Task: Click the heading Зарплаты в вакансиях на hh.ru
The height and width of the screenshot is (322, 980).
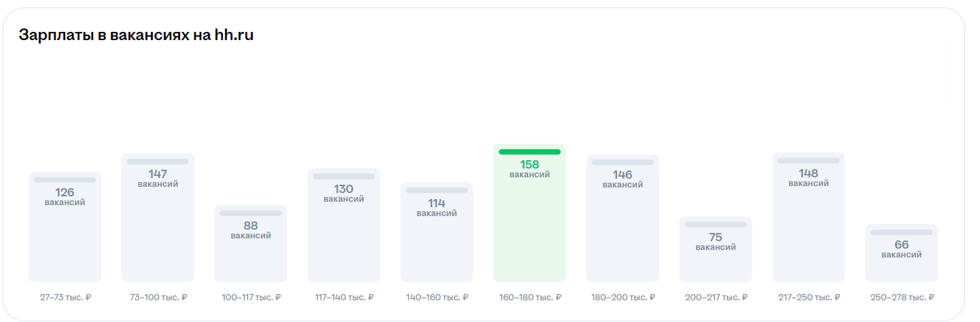Action: pos(136,35)
